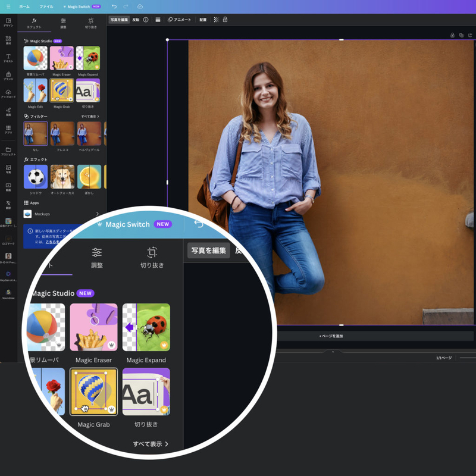476x476 pixels.
Task: Apply the ベルヴェデール filter
Action: [89, 133]
